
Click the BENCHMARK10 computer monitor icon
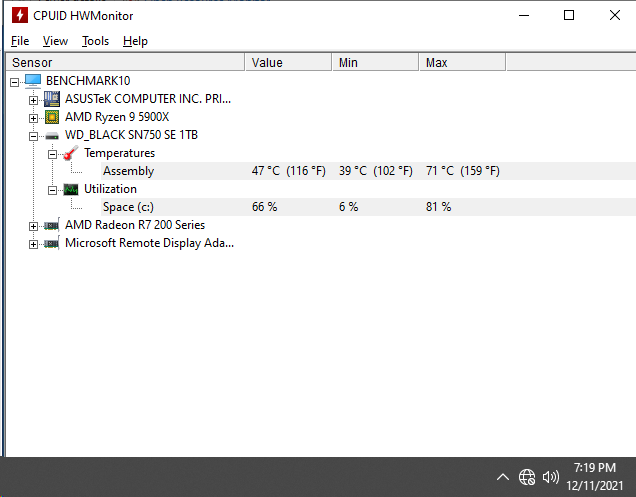tap(33, 81)
